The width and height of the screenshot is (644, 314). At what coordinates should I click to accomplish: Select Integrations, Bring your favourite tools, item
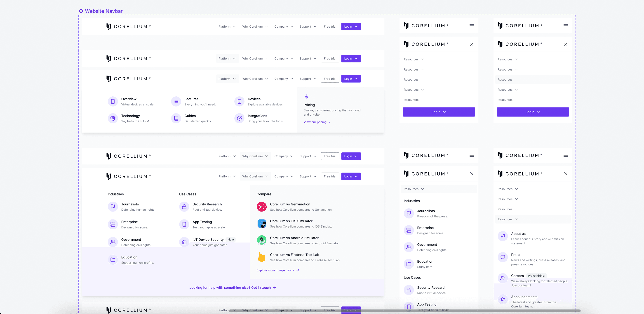[259, 118]
